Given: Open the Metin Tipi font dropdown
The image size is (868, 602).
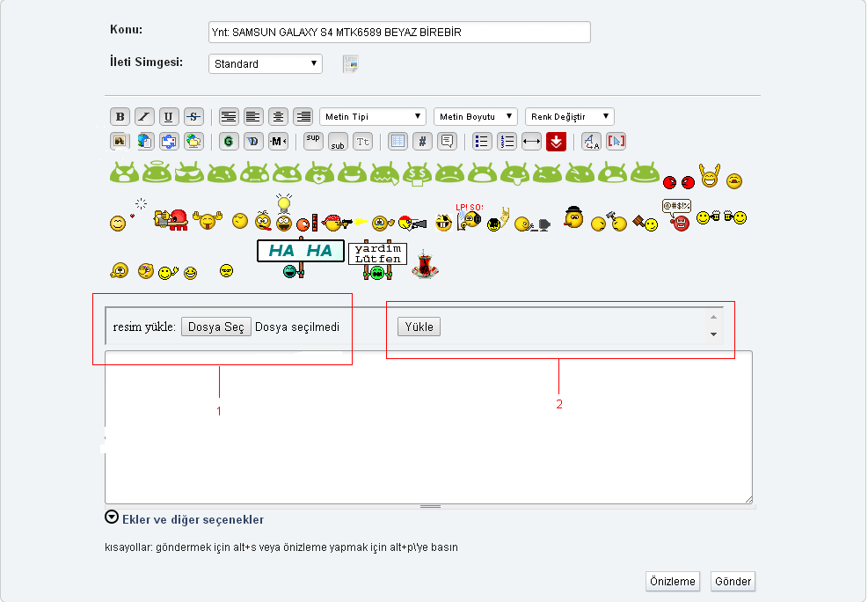Looking at the screenshot, I should [372, 117].
